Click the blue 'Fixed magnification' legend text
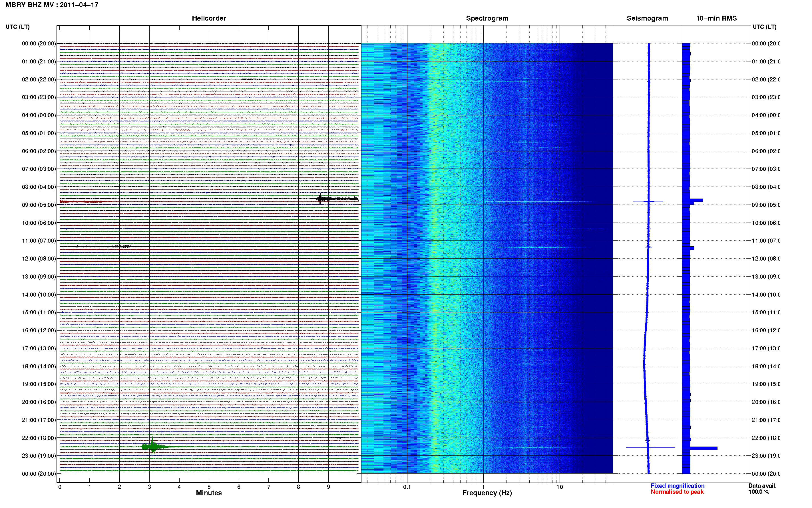The image size is (812, 508). click(x=678, y=486)
